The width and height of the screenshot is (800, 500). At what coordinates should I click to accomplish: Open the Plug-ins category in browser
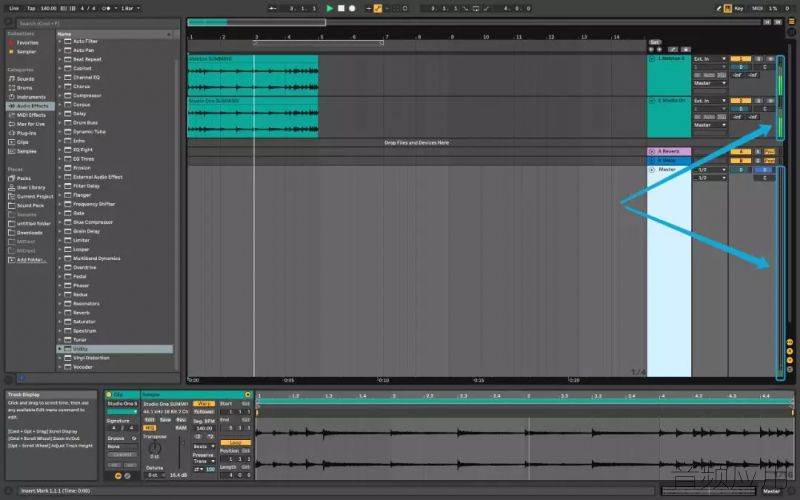click(27, 133)
